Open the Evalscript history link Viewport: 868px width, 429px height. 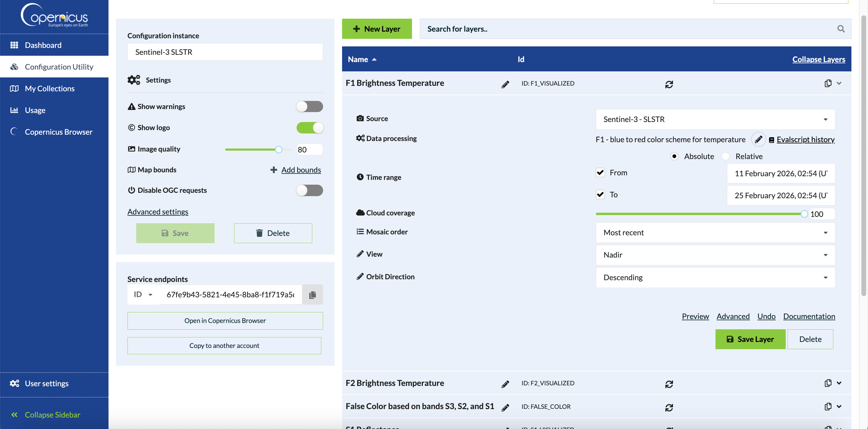[805, 139]
